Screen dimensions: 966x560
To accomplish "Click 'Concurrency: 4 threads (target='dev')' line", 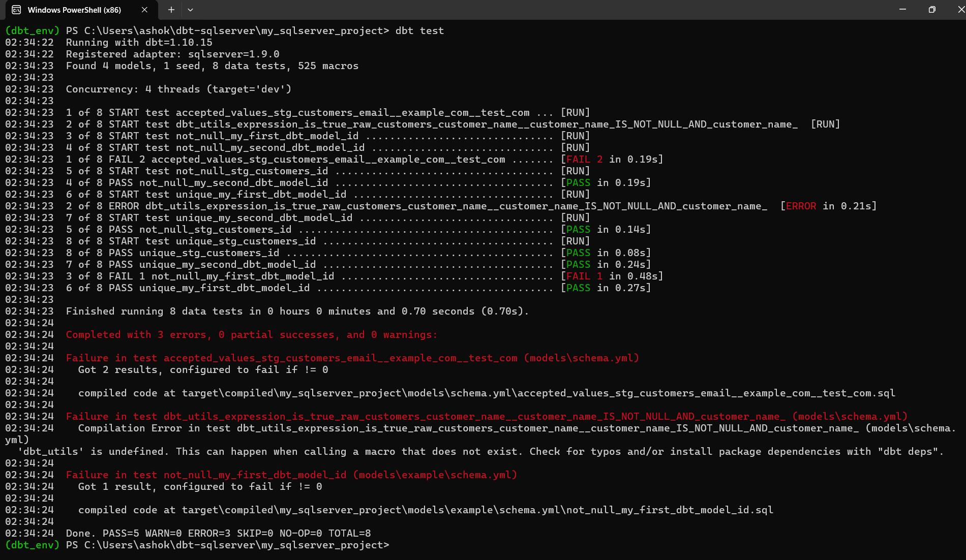I will (x=178, y=89).
